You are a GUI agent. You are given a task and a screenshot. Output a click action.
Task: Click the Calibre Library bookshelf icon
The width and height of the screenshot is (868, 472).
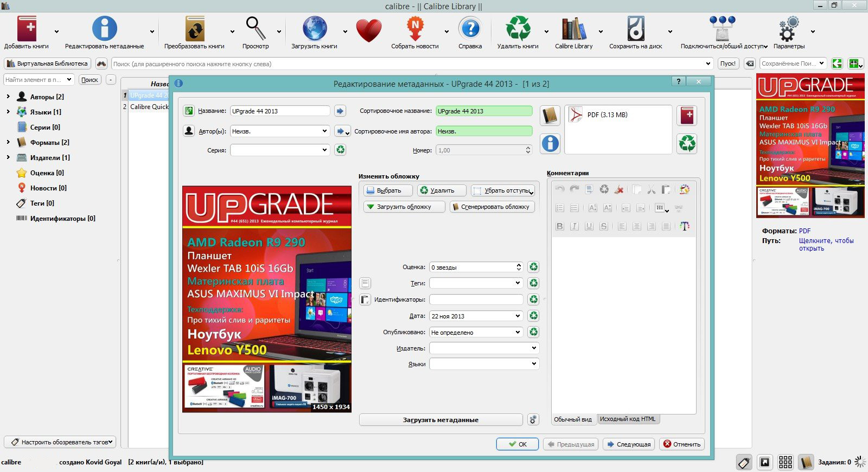574,28
